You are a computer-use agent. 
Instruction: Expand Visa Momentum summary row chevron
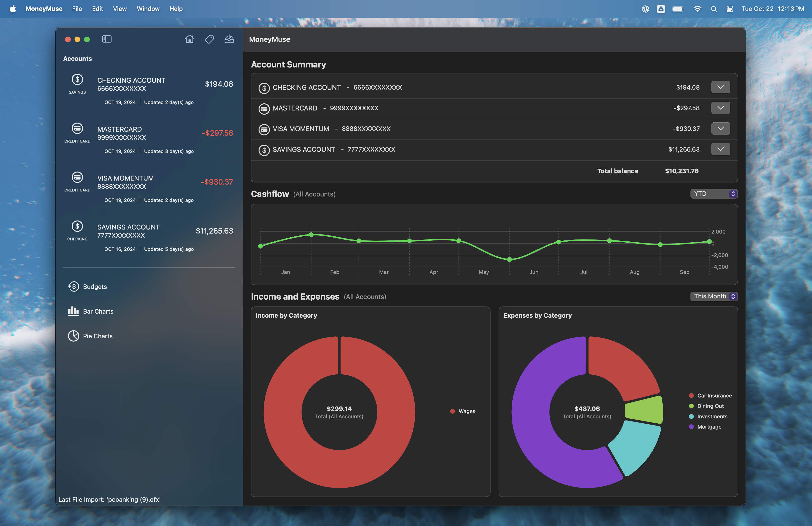pyautogui.click(x=721, y=128)
